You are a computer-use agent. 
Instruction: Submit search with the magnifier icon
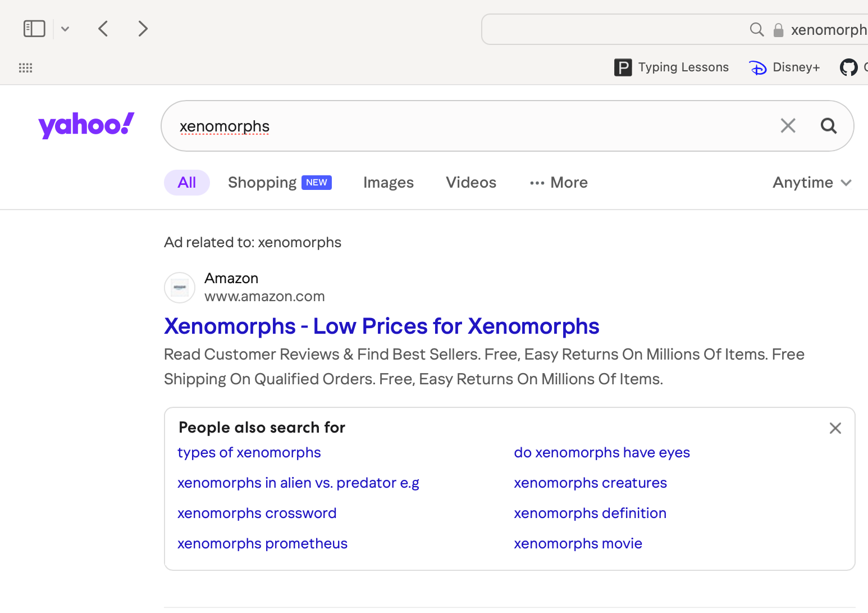pyautogui.click(x=829, y=126)
